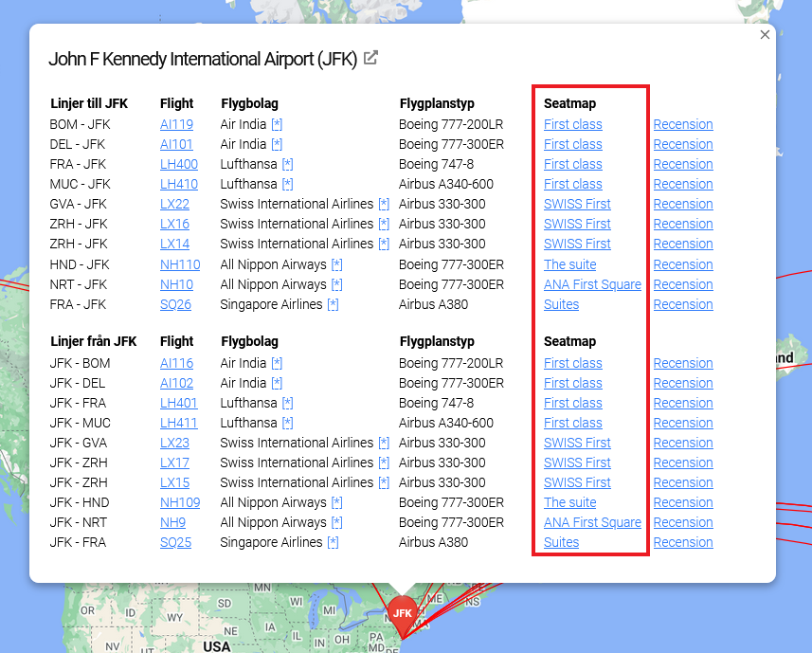Open flight NH9 to Narita
The image size is (812, 653).
point(172,522)
